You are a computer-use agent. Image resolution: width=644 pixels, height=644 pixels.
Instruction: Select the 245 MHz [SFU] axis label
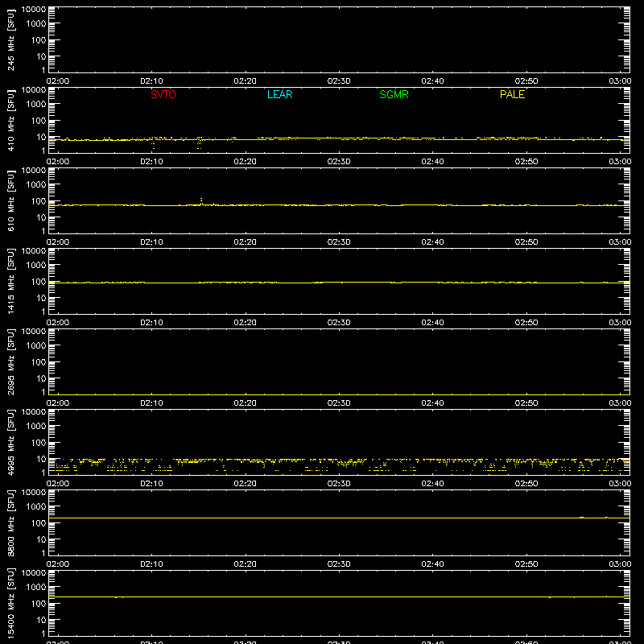[10, 39]
